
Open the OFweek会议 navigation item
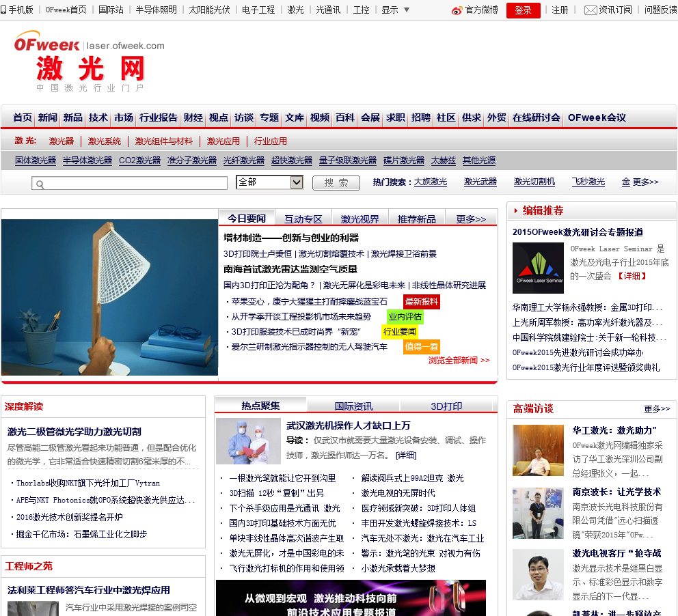(597, 117)
